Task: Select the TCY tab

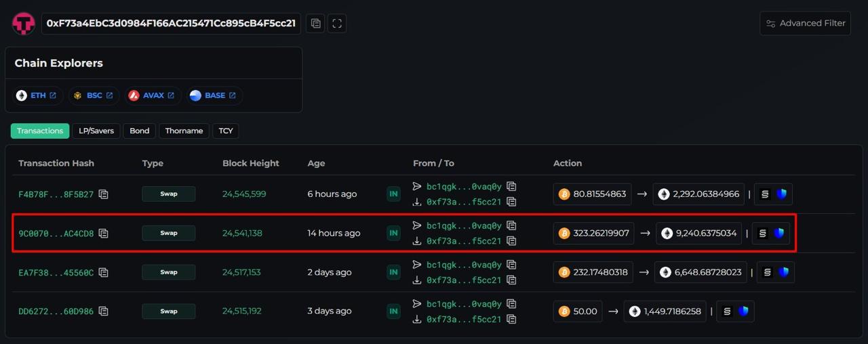Action: pos(225,131)
